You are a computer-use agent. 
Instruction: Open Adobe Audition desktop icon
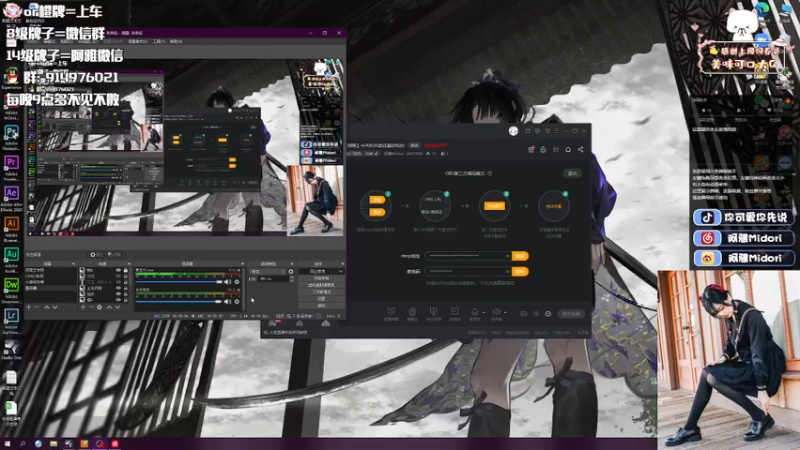[11, 254]
